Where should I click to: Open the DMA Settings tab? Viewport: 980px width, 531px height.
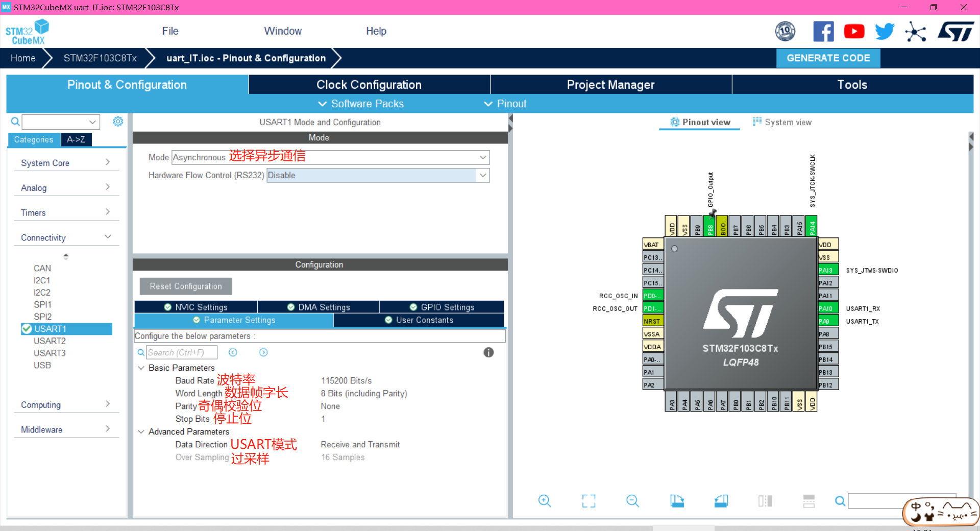click(318, 307)
